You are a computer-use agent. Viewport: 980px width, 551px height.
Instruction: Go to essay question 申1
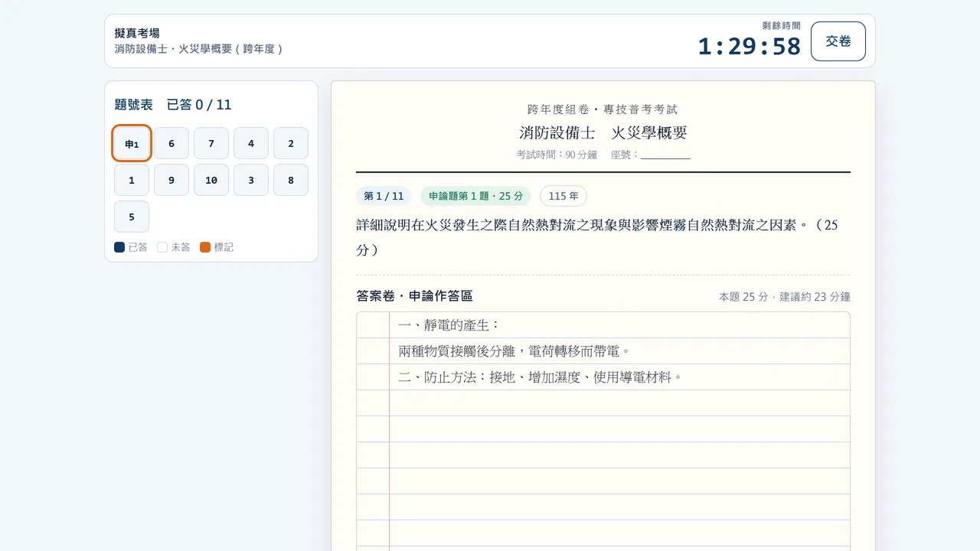click(x=132, y=144)
